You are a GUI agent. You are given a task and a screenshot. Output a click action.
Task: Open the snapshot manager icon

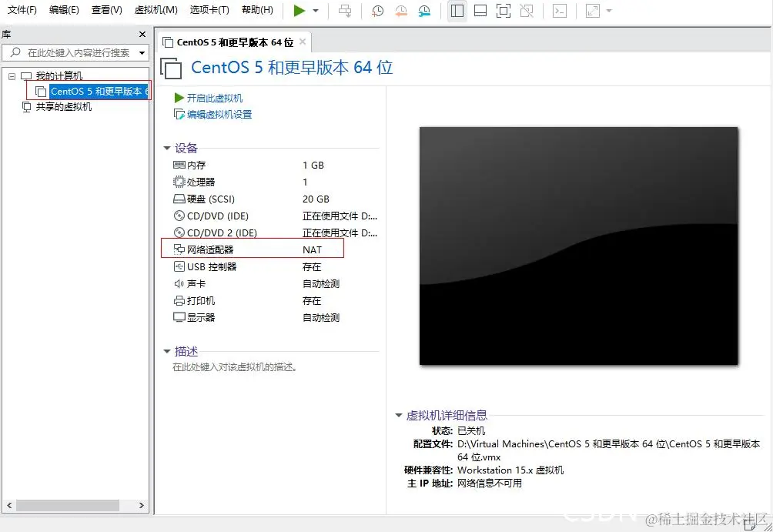tap(424, 11)
